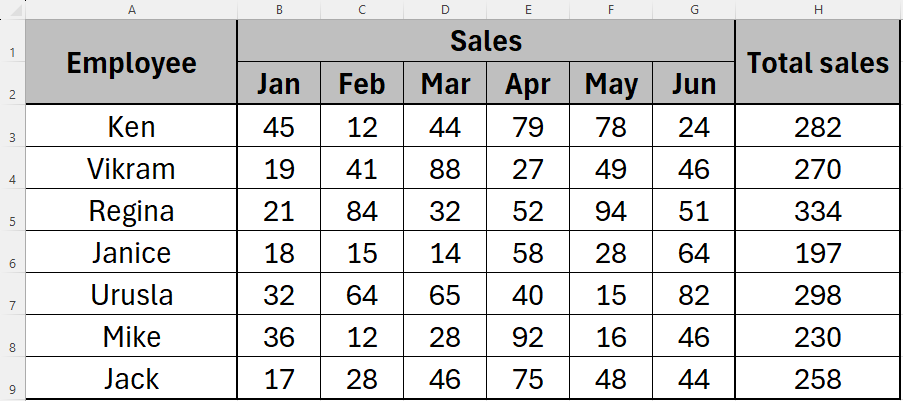Select Mike's Apr sales value 92
The image size is (903, 401).
coord(528,338)
